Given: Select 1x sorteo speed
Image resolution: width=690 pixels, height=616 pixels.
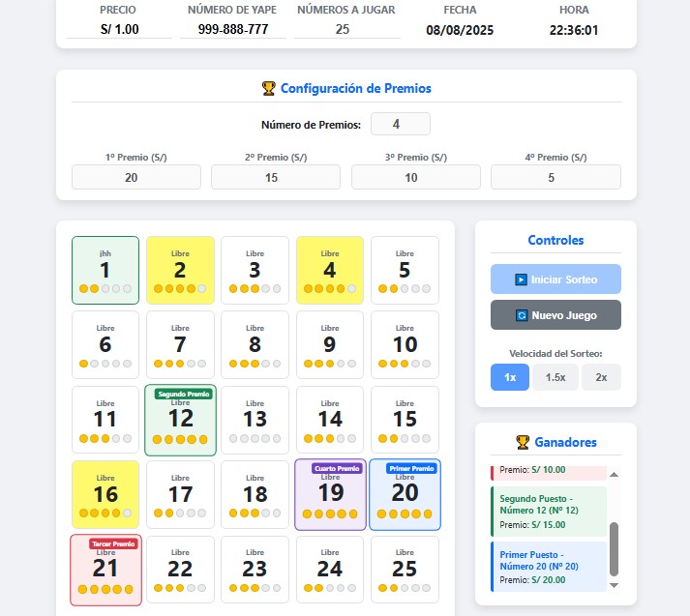Looking at the screenshot, I should [509, 377].
